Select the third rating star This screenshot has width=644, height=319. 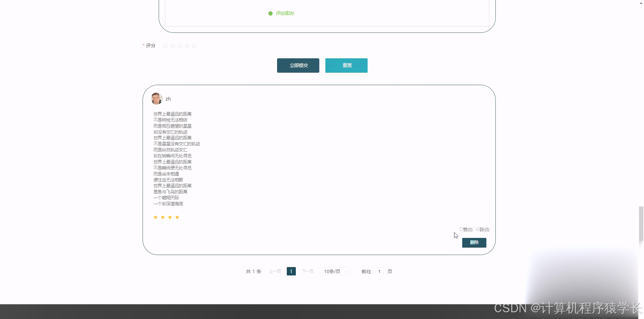[180, 46]
